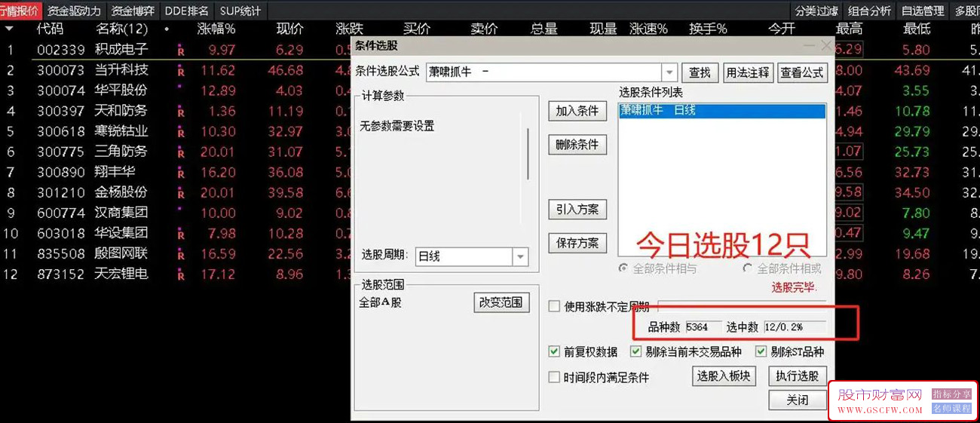This screenshot has width=980, height=423.
Task: Open the 选股周期 日线 dropdown
Action: tap(520, 257)
